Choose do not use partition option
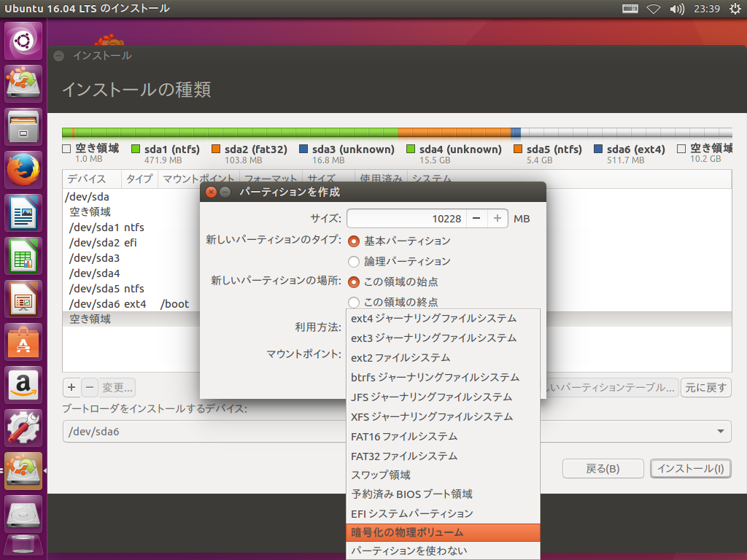This screenshot has height=560, width=747. 443,551
